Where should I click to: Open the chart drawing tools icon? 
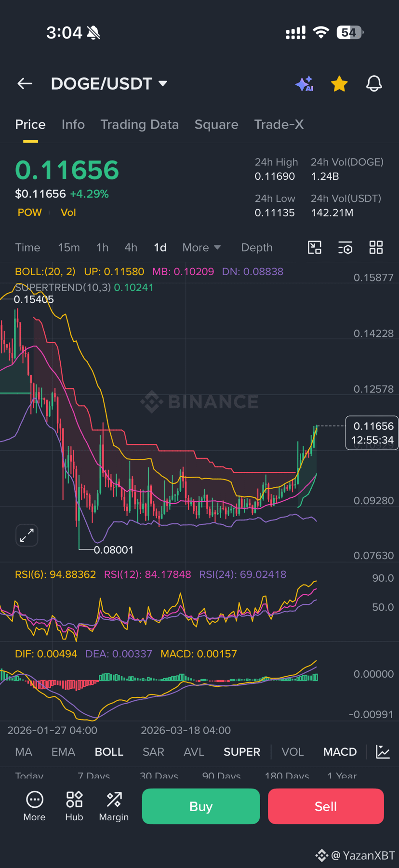pos(315,248)
